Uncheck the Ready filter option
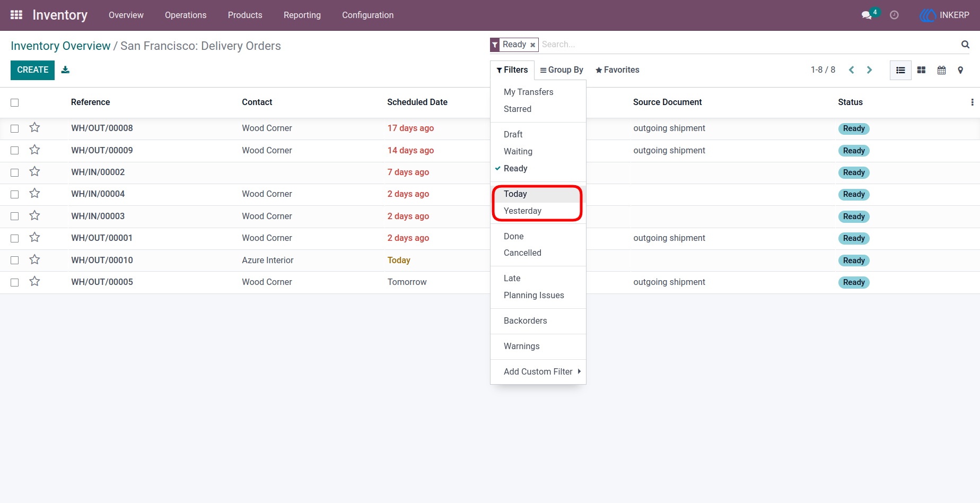The width and height of the screenshot is (980, 503). [538, 169]
